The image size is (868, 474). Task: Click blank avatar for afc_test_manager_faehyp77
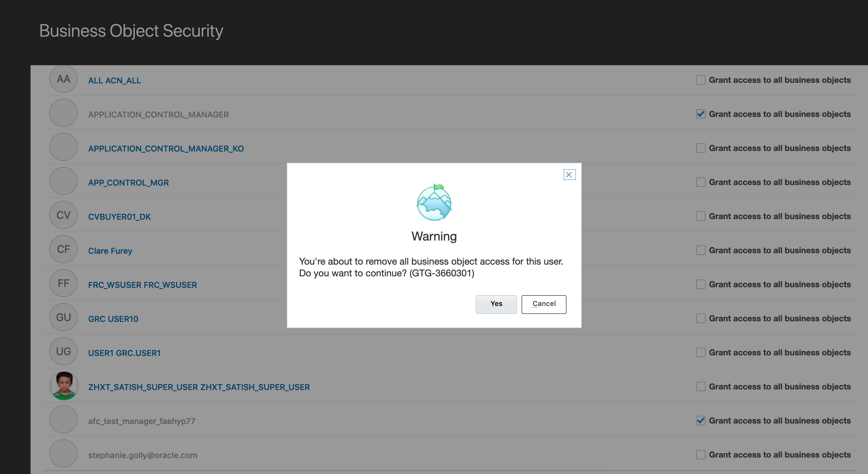tap(63, 419)
